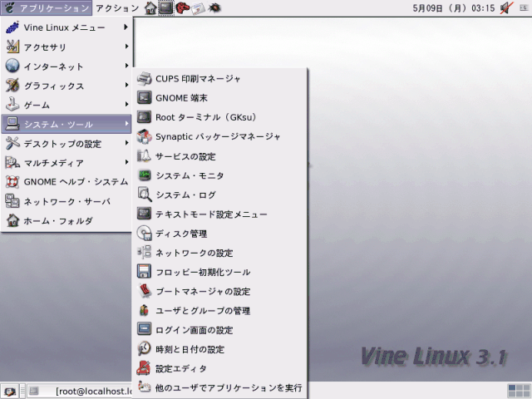Viewport: 532px width, 399px height.
Task: Toggle the muted volume speaker icon
Action: click(507, 7)
